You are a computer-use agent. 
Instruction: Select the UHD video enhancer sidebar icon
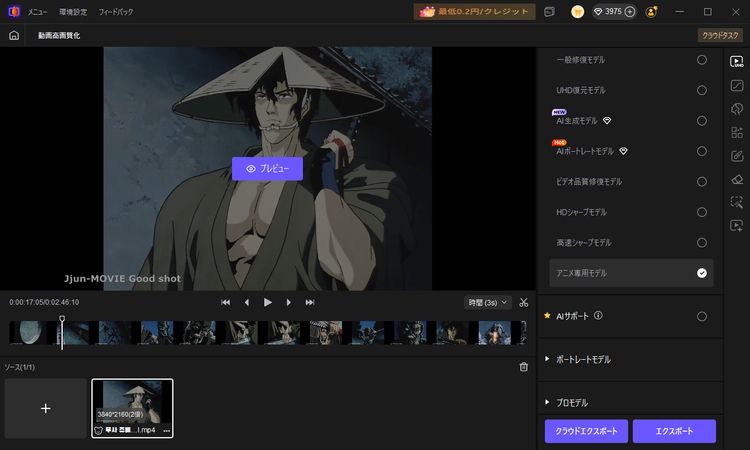pyautogui.click(x=737, y=61)
